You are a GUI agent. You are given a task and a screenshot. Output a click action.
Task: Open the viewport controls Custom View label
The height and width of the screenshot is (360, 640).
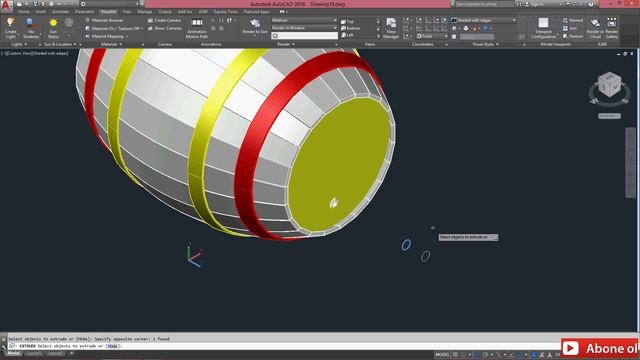[x=20, y=53]
